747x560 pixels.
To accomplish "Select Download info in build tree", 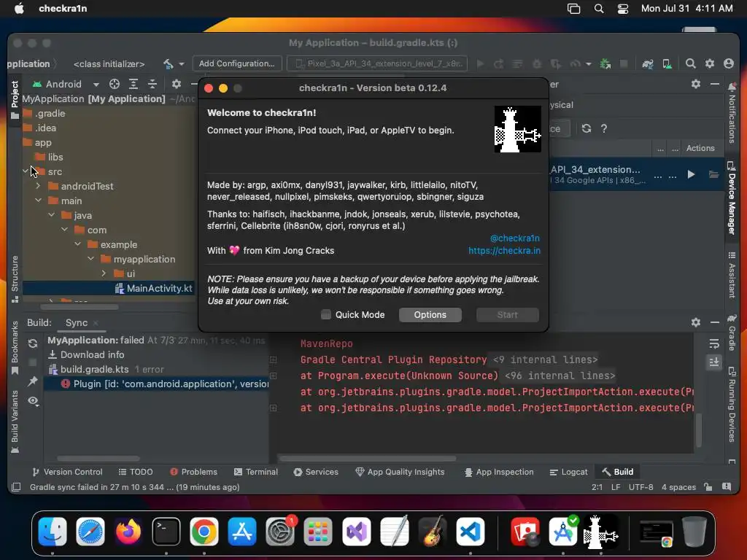I will tap(93, 355).
